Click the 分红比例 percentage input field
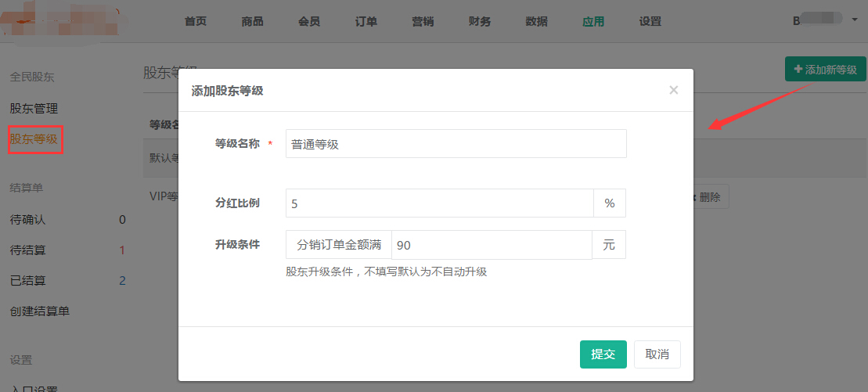 tap(439, 203)
